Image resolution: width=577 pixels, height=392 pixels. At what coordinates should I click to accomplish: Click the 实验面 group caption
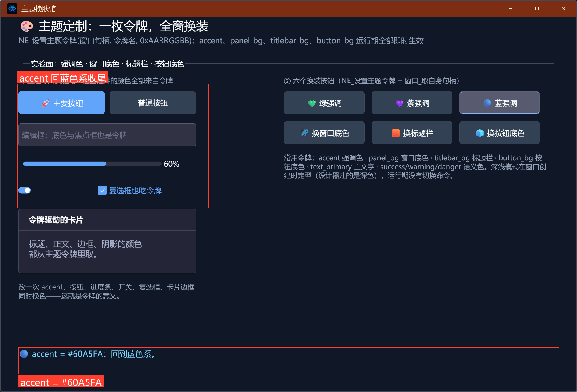(x=107, y=64)
